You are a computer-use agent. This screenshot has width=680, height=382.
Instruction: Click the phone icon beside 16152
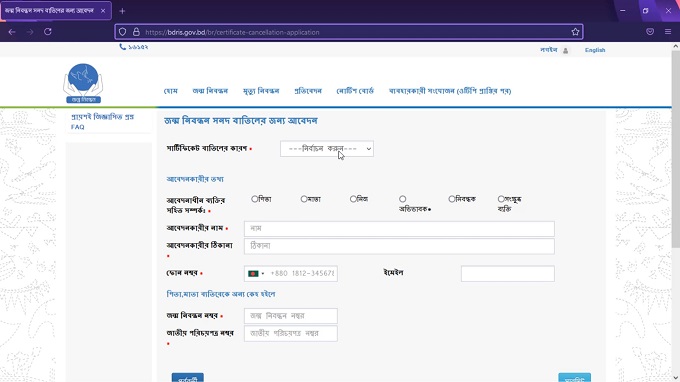click(x=123, y=47)
